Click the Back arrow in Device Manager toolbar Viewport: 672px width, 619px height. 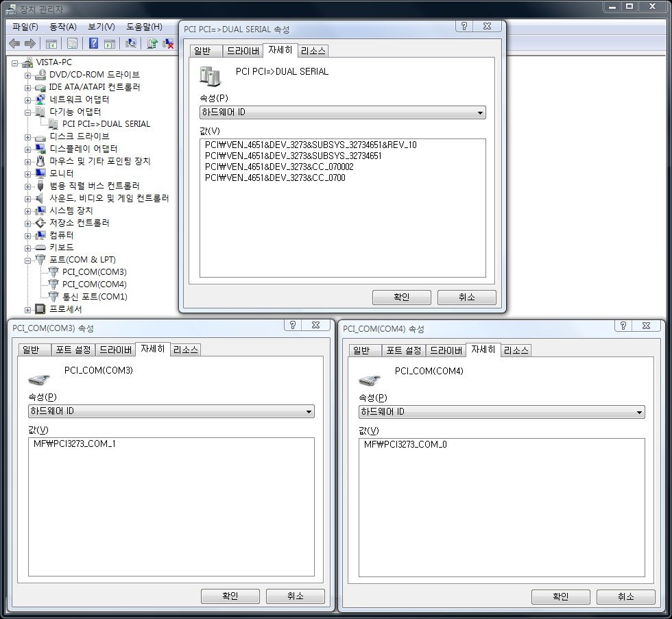click(14, 43)
